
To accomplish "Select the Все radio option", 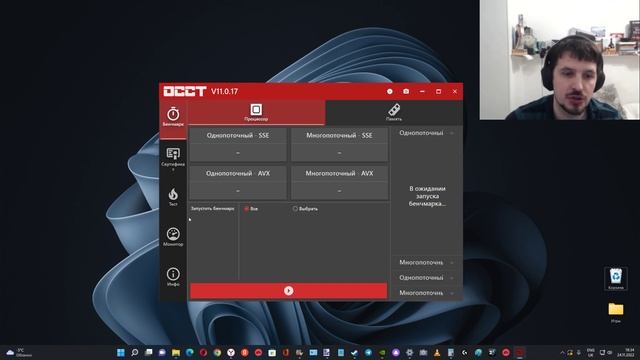I will point(251,209).
